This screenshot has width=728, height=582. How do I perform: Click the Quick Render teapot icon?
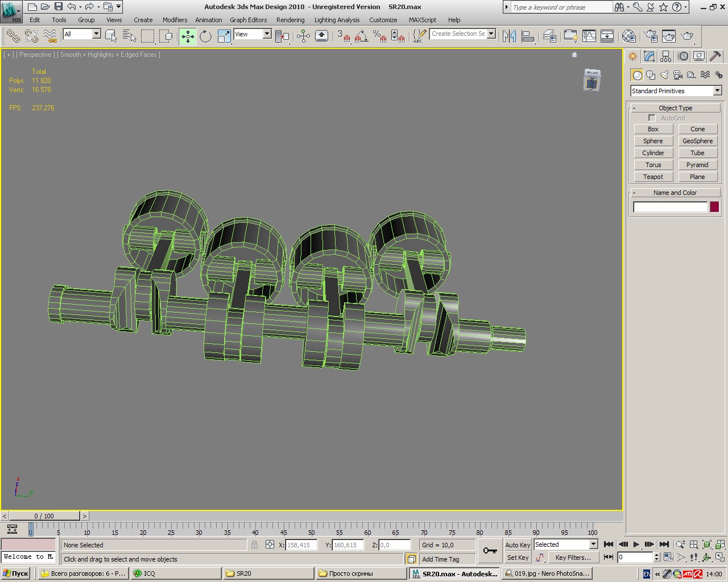688,36
